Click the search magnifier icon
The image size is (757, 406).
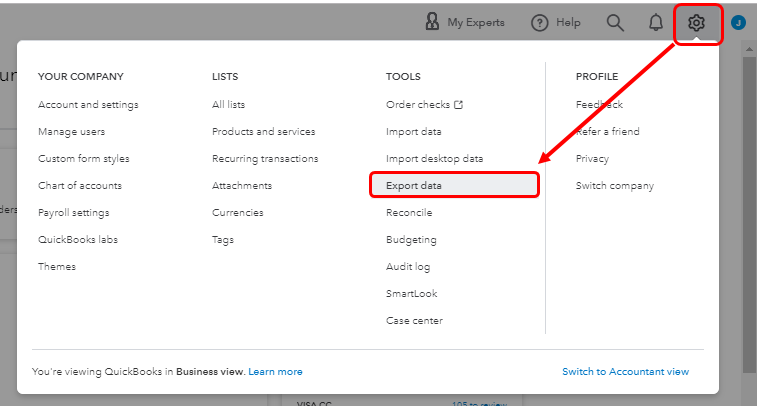(x=615, y=22)
